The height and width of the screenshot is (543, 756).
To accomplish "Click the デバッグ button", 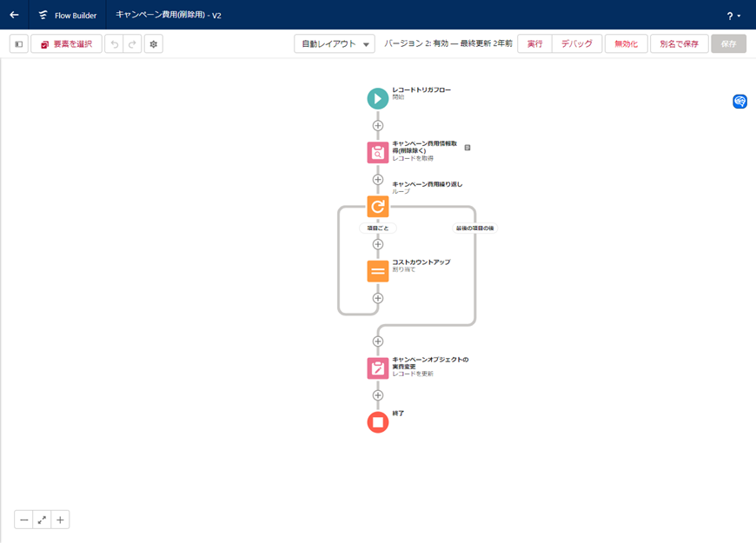I will [x=576, y=44].
